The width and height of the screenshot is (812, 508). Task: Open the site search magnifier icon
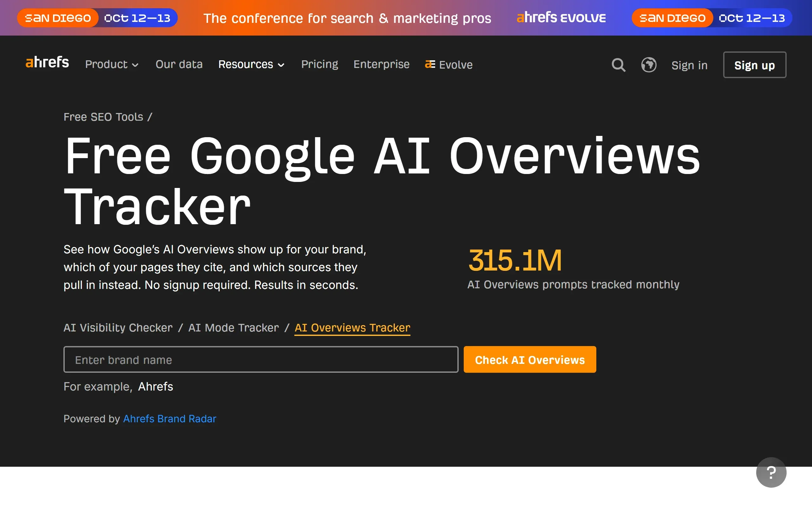point(619,65)
